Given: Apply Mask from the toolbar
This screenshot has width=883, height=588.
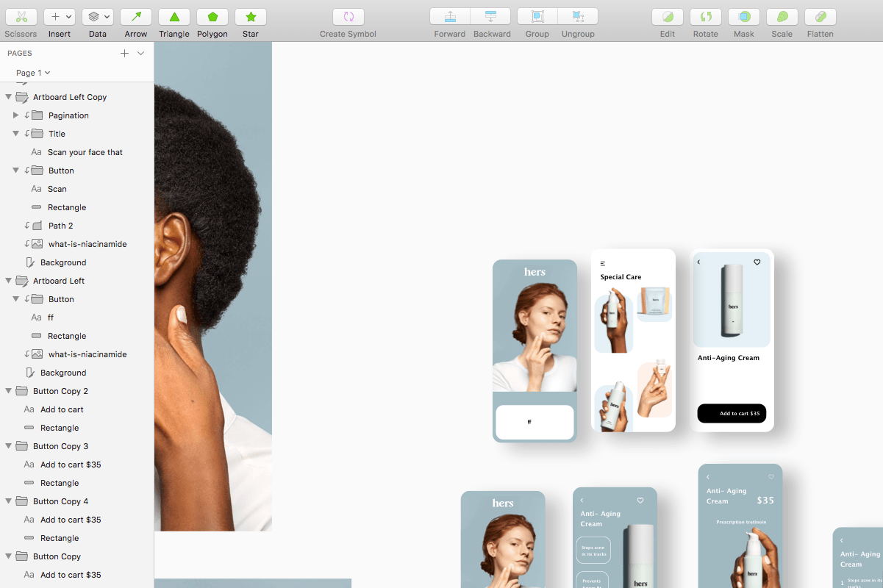Looking at the screenshot, I should [x=744, y=17].
